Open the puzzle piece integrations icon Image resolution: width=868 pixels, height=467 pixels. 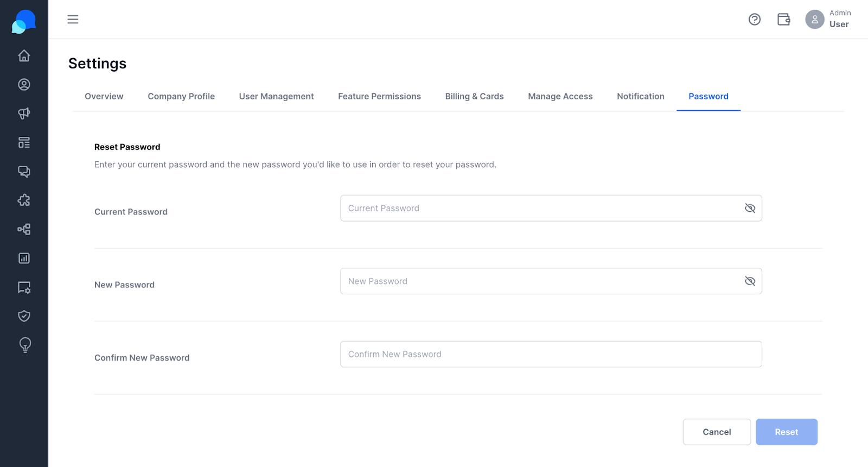pyautogui.click(x=24, y=200)
